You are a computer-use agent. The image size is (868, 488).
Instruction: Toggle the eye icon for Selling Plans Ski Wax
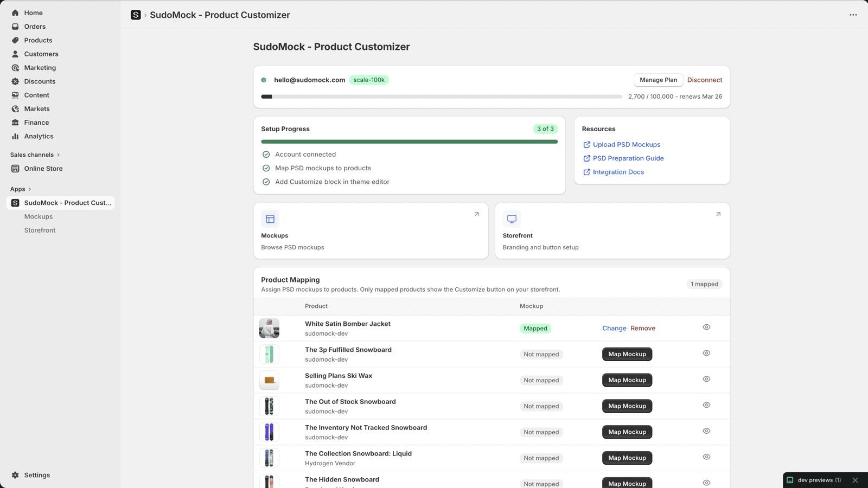pyautogui.click(x=706, y=378)
